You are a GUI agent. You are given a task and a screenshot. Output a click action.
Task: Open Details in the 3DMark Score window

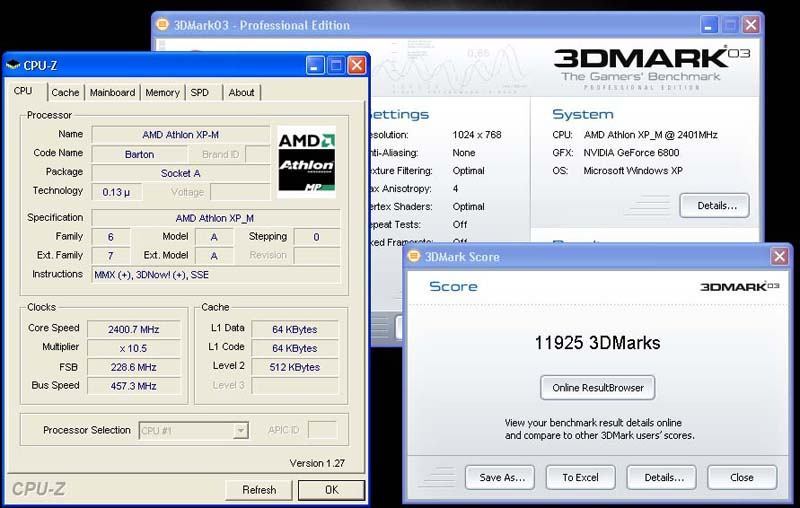point(662,477)
